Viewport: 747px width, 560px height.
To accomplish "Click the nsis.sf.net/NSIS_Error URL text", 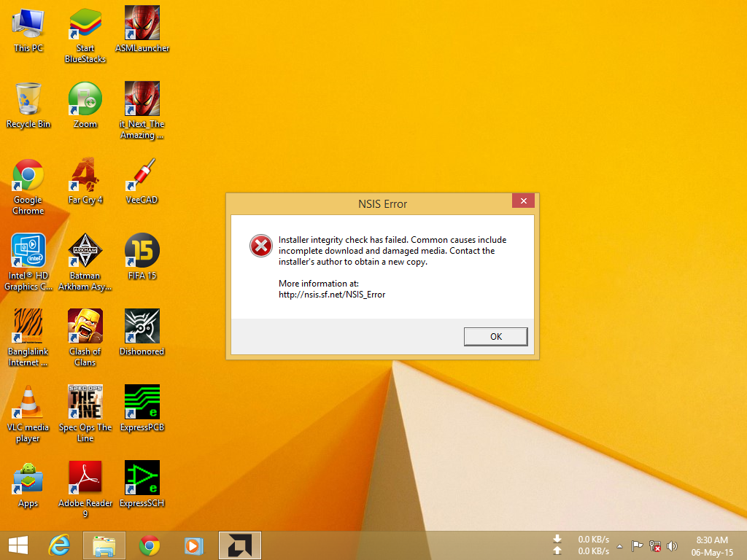I will pos(332,295).
